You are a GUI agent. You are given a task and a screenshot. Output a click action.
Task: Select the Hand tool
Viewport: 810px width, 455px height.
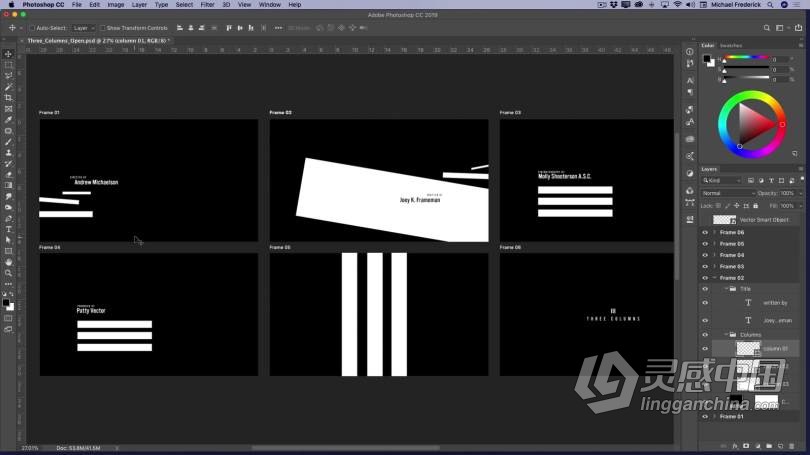(x=8, y=262)
